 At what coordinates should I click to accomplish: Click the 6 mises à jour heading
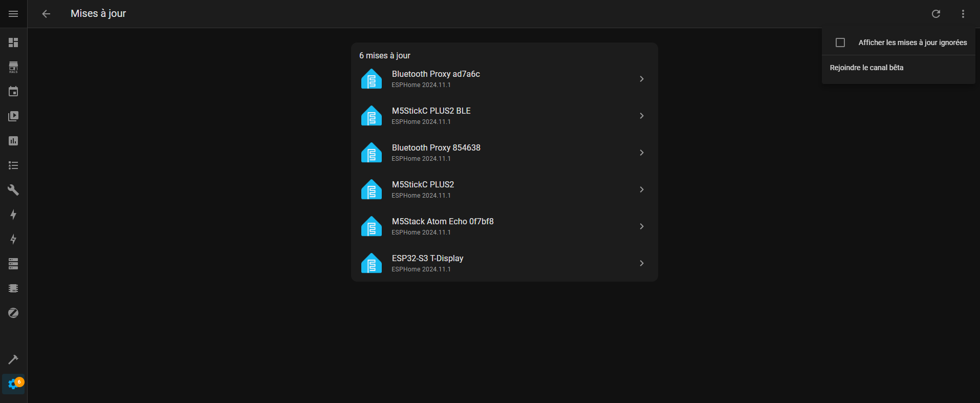point(385,55)
